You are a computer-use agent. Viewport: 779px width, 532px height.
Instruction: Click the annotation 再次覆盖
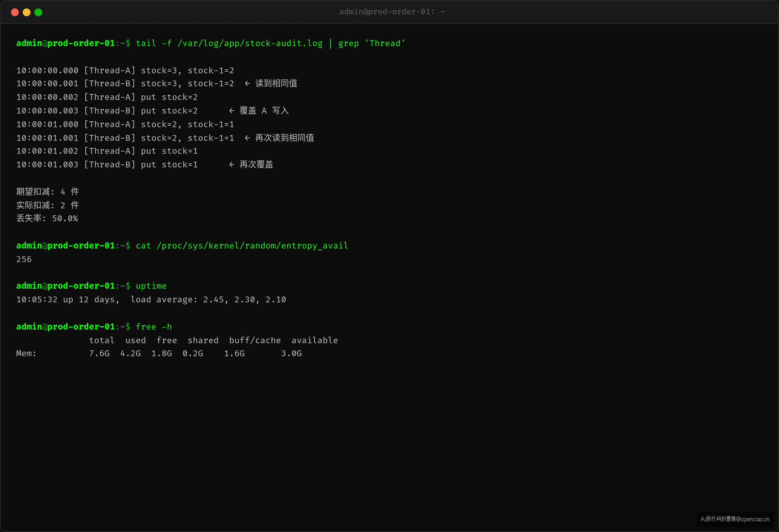[256, 164]
